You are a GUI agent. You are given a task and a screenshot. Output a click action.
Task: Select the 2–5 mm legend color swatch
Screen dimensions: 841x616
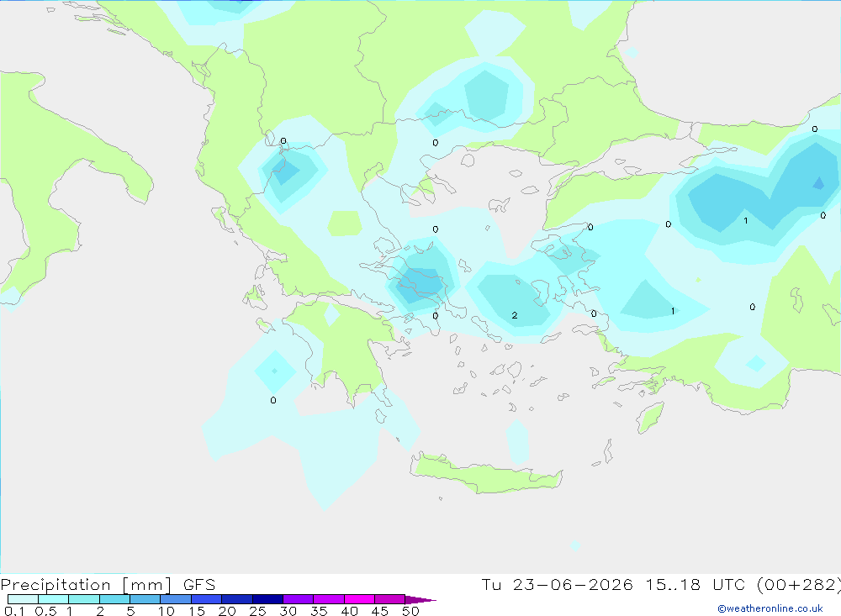[114, 599]
